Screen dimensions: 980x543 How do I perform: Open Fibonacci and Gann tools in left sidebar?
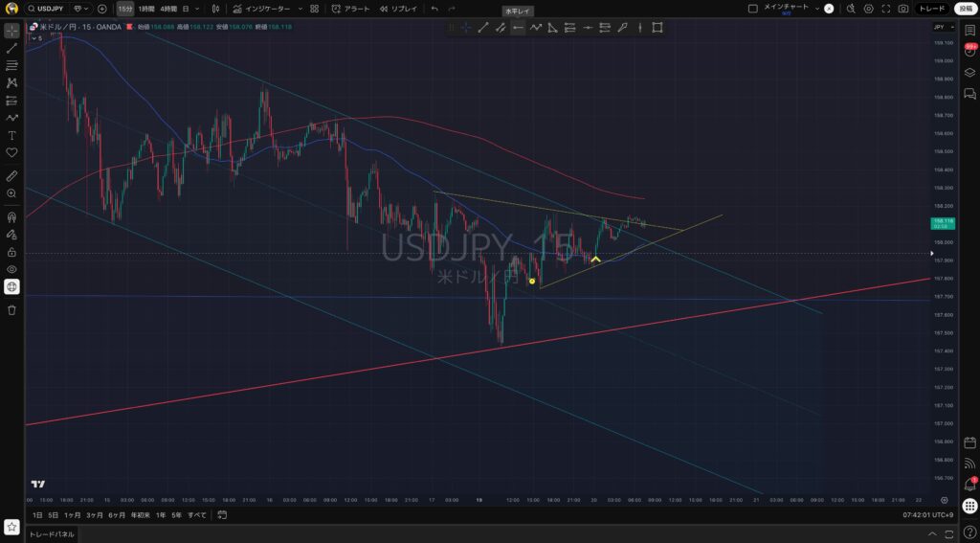coord(11,66)
